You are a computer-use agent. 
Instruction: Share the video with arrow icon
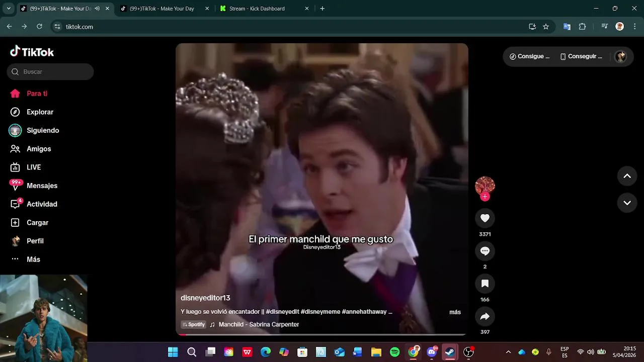[485, 316]
